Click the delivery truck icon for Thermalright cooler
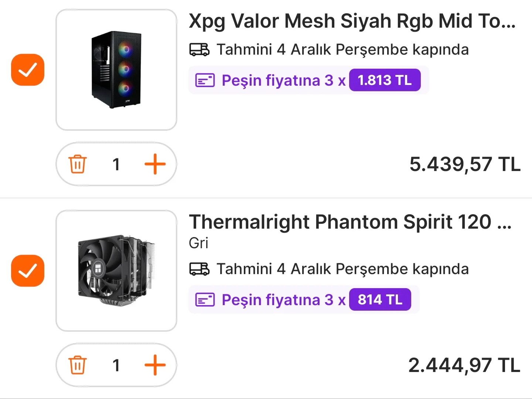This screenshot has width=532, height=399. [x=199, y=269]
